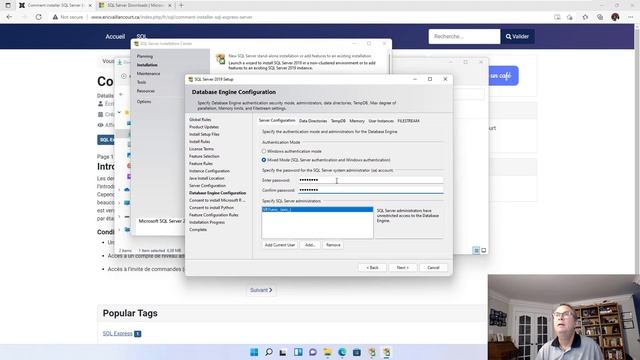Click the Add... button
The width and height of the screenshot is (640, 360).
click(x=310, y=245)
